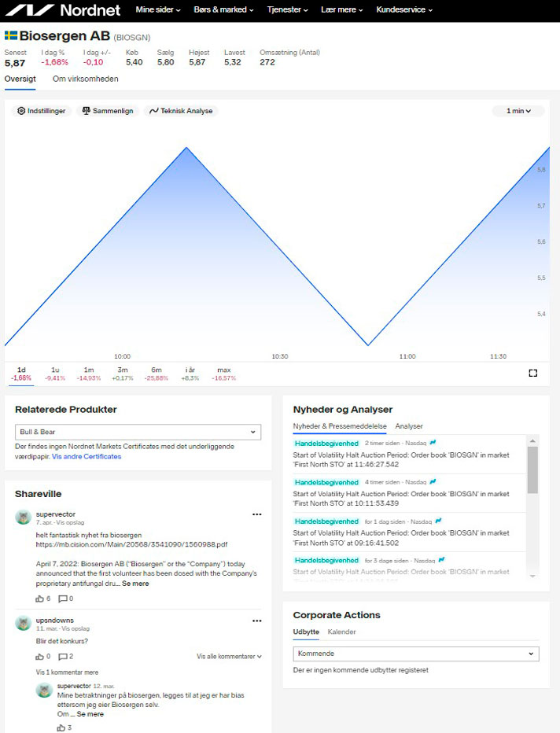Open Teknisk Analyse chart tool
Viewport: 560px width, 733px height.
pos(181,111)
